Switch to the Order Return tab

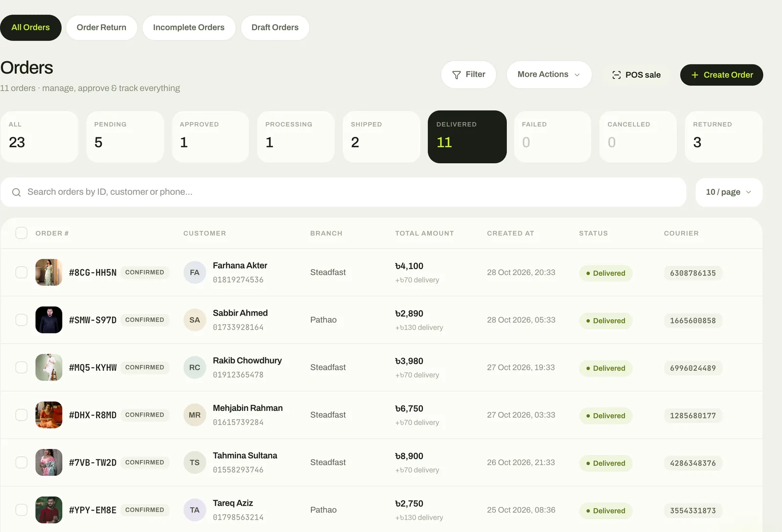click(102, 27)
